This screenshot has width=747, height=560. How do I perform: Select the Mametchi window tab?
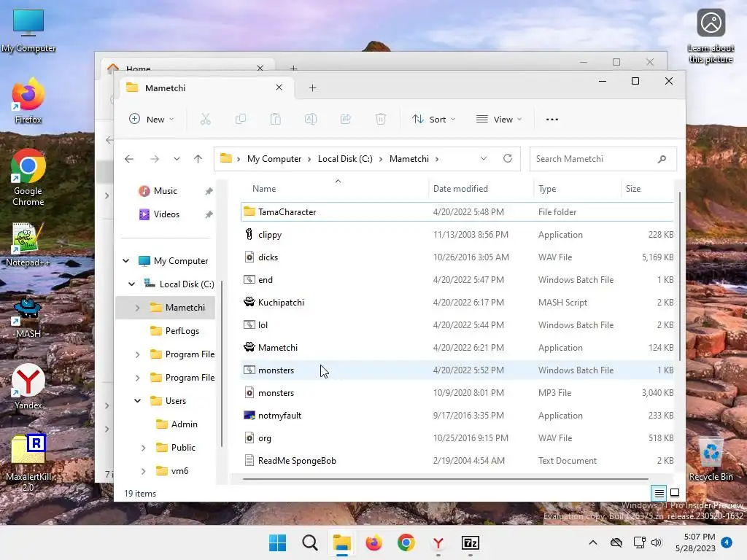[x=205, y=87]
